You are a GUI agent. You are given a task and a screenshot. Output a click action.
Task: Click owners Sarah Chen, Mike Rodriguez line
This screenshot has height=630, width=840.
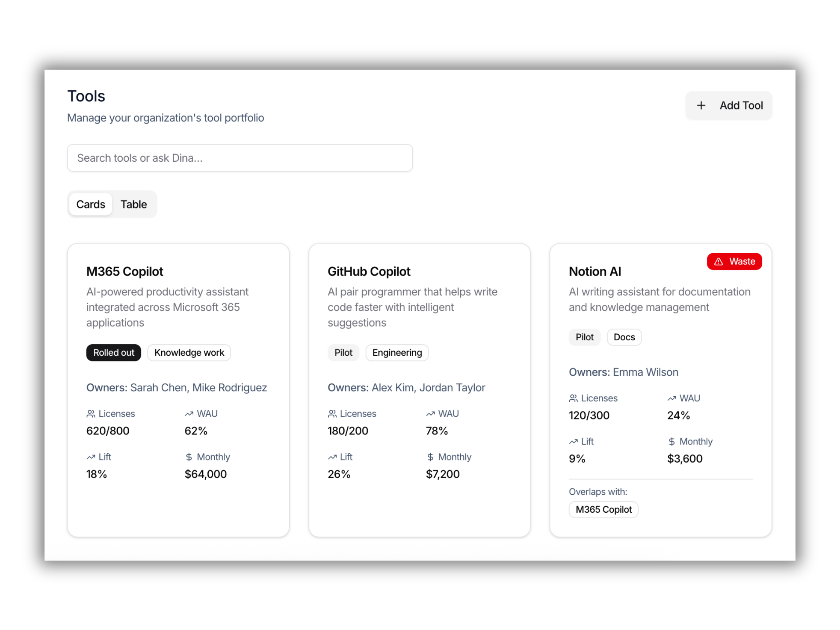click(177, 387)
